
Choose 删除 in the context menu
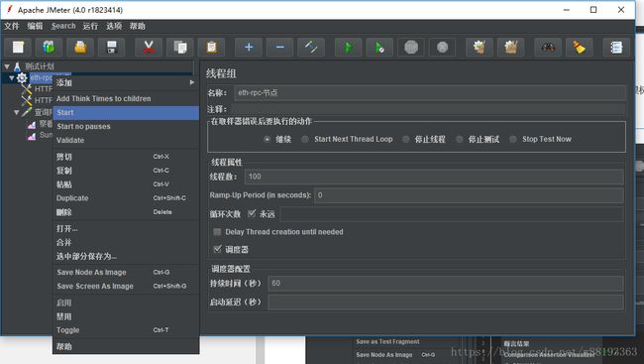[126, 212]
